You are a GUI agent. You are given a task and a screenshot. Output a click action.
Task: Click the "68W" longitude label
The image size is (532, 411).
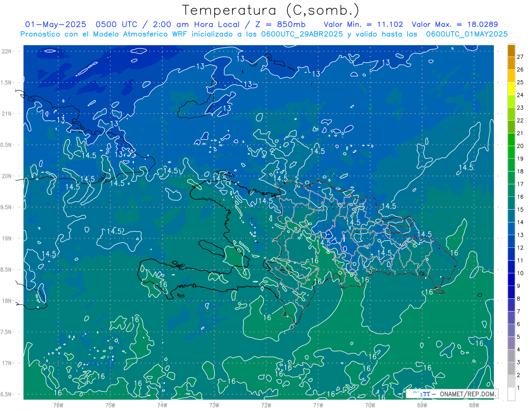(x=474, y=405)
